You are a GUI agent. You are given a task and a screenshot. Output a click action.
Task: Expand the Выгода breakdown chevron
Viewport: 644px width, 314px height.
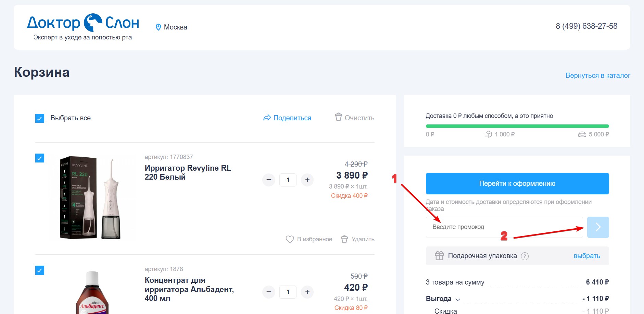pyautogui.click(x=458, y=299)
